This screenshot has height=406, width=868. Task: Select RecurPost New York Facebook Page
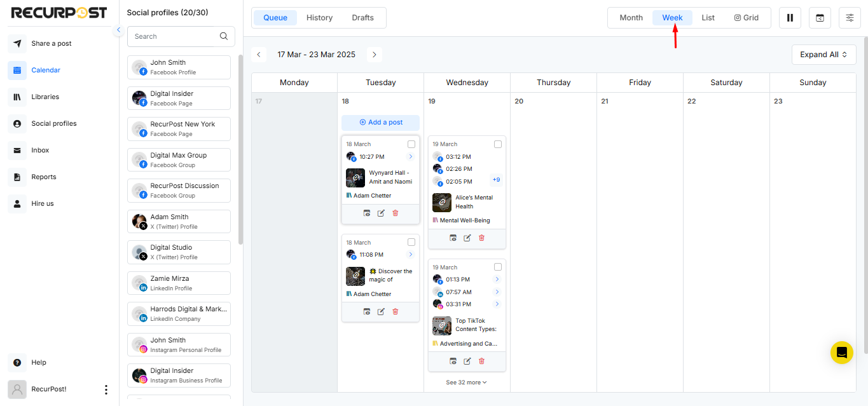click(x=179, y=129)
